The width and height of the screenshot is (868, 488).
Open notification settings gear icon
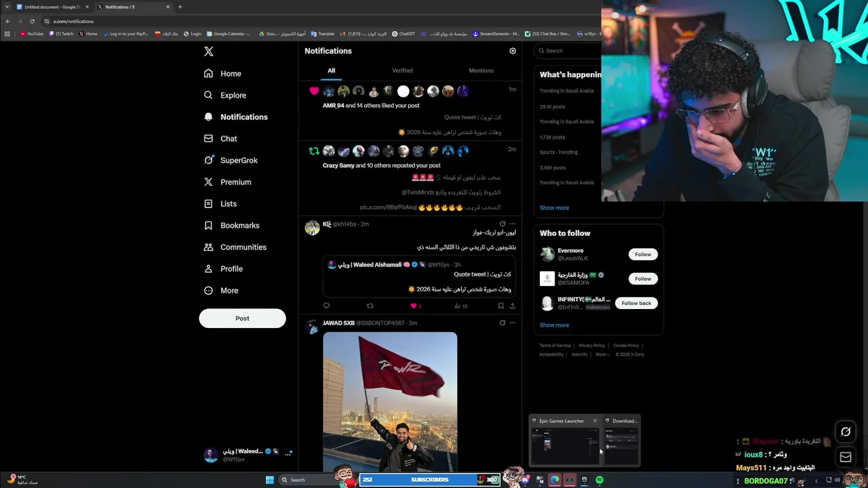coord(513,51)
